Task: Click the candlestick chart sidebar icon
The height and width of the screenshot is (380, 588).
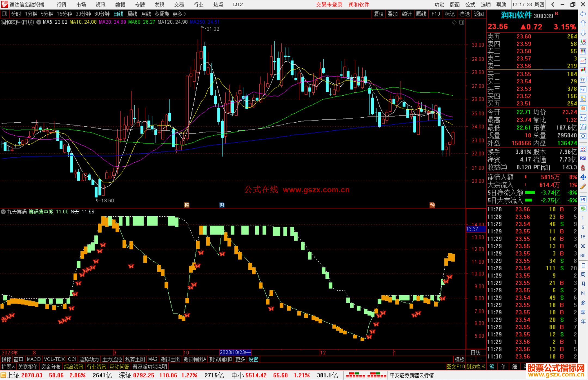Action: click(x=583, y=70)
